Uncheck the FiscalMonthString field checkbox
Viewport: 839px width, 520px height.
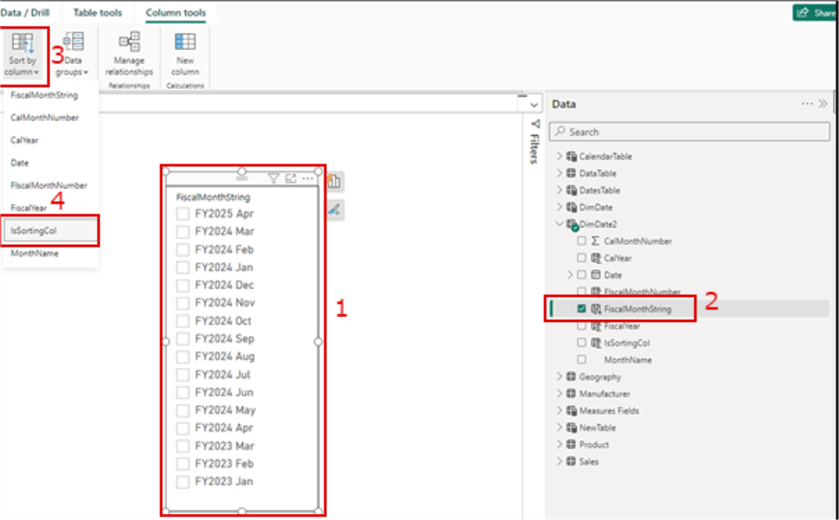pos(582,309)
